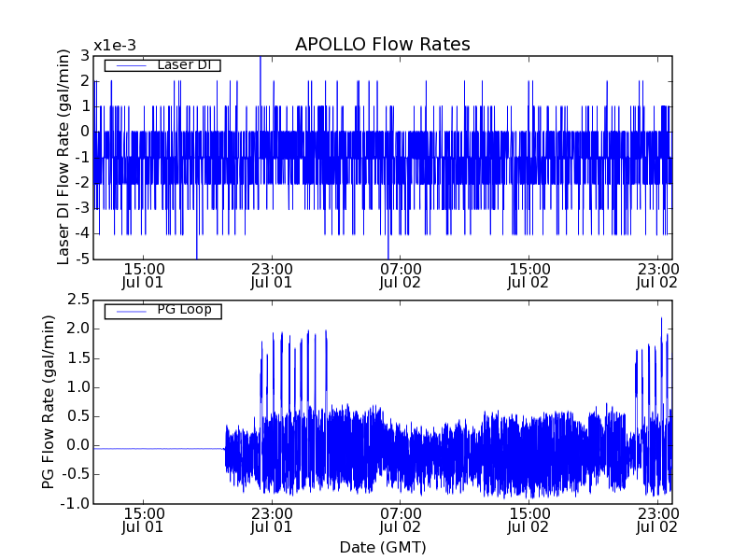Screen dimensions: 747x560
Task: Select '07:00 Jul 02' tick under Laser DI chart
Action: pyautogui.click(x=401, y=276)
